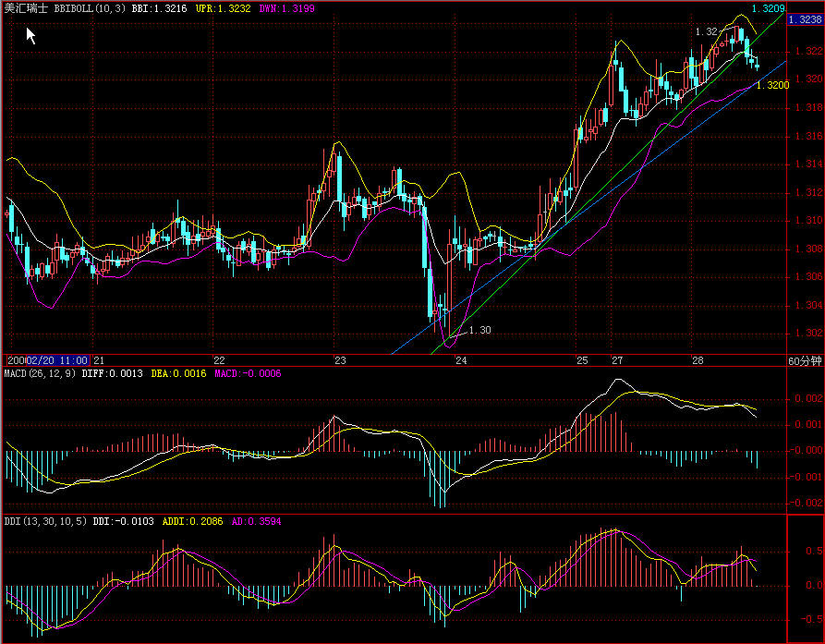Screen dimensions: 825x644
Task: Click the -0.000 MACD axis label
Action: (x=807, y=450)
